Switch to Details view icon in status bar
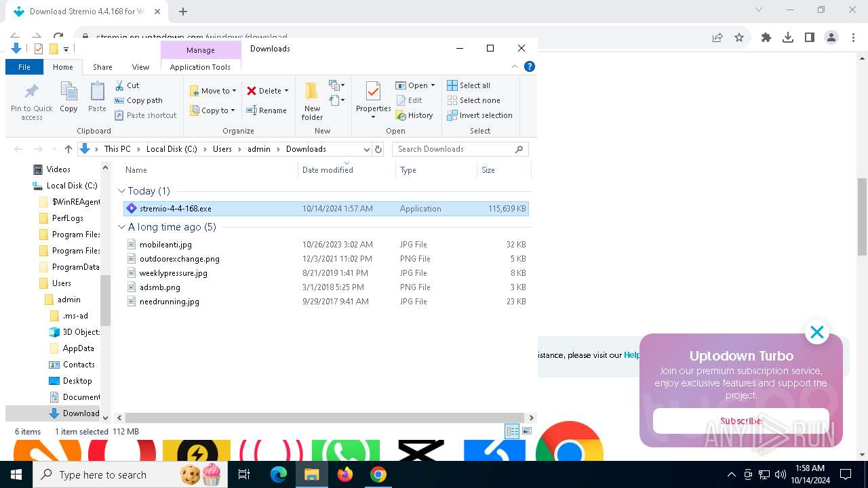Image resolution: width=868 pixels, height=488 pixels. pyautogui.click(x=512, y=431)
